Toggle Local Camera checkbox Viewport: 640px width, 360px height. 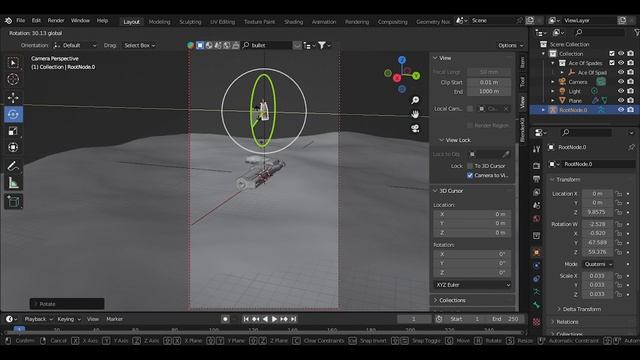(470, 109)
